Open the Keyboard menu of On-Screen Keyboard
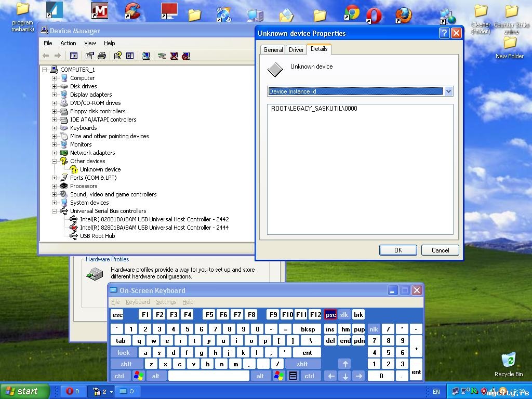 coord(137,302)
